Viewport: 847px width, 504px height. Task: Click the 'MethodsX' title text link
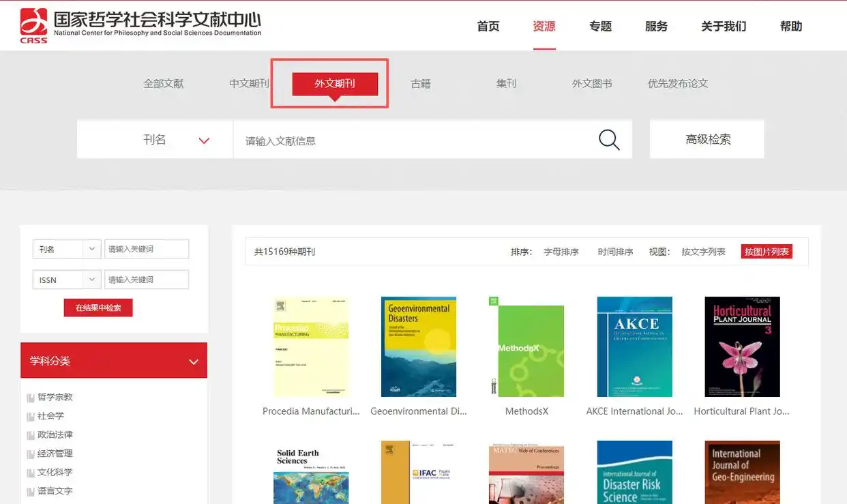click(x=526, y=411)
